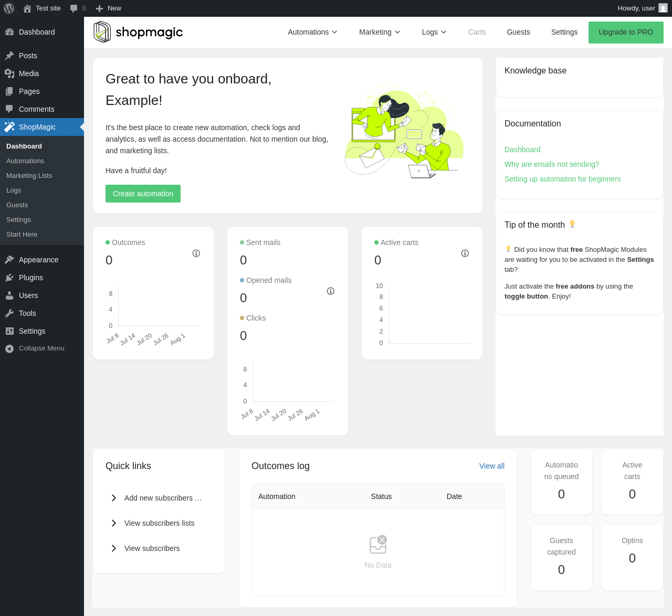
Task: Open the user avatar in admin bar
Action: coord(663,8)
